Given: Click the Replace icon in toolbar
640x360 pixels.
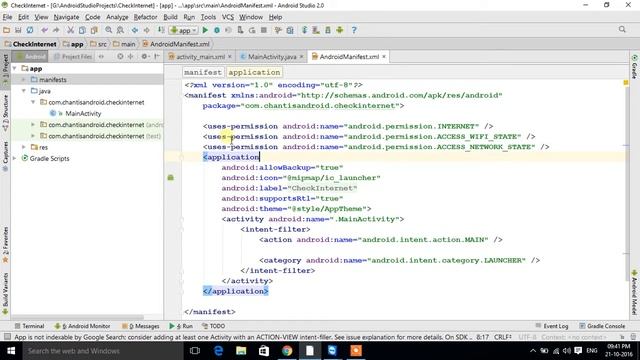Looking at the screenshot, I should tap(120, 30).
